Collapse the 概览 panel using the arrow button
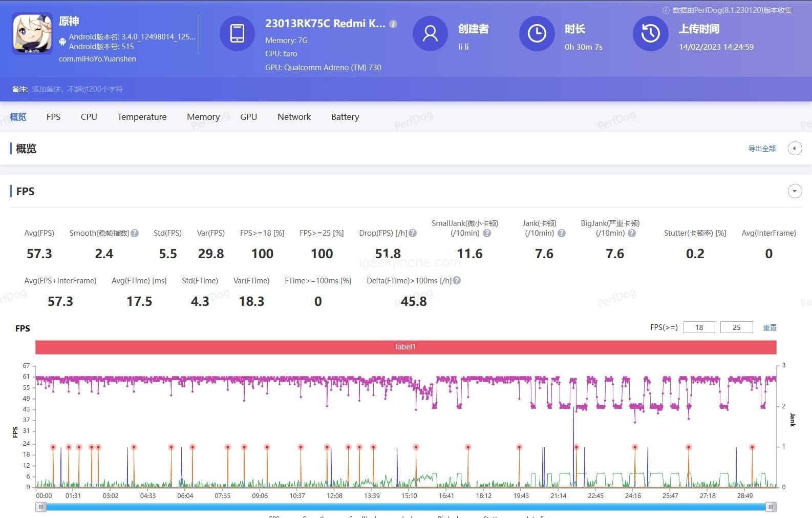 (x=794, y=149)
